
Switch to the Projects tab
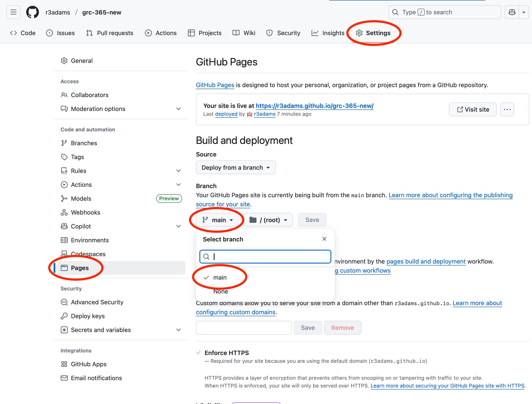(x=205, y=33)
